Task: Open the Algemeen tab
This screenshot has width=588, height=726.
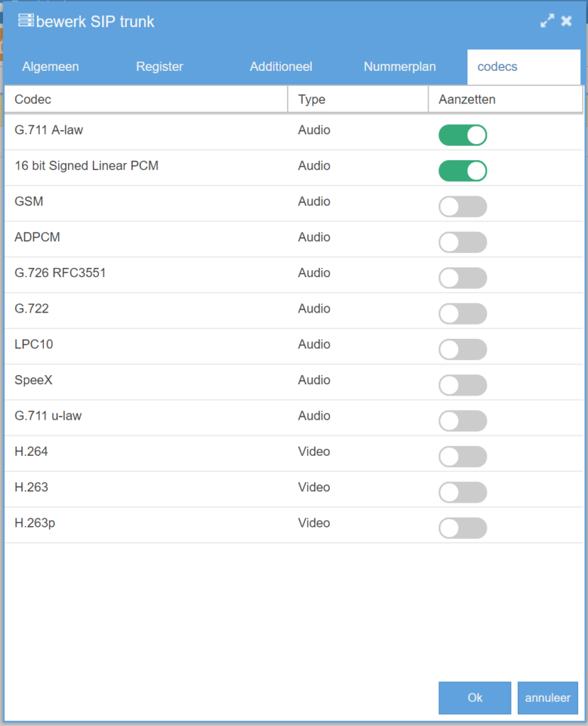Action: 50,67
